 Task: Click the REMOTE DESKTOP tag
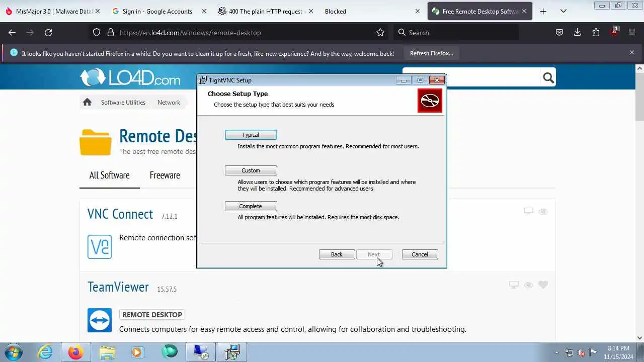[152, 315]
